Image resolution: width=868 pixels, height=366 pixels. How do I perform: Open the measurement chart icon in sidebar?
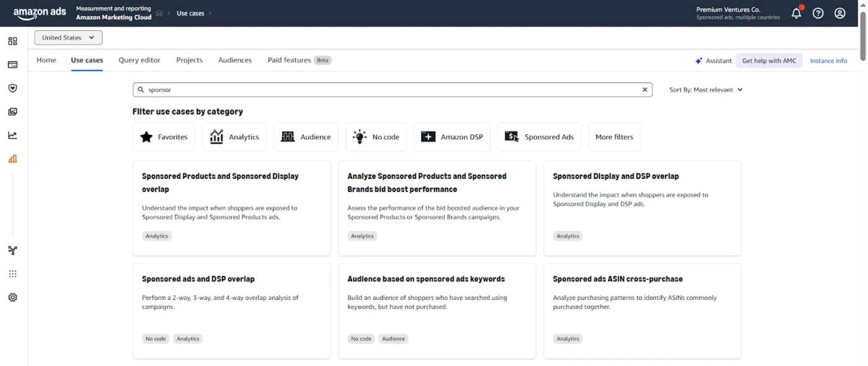point(12,159)
